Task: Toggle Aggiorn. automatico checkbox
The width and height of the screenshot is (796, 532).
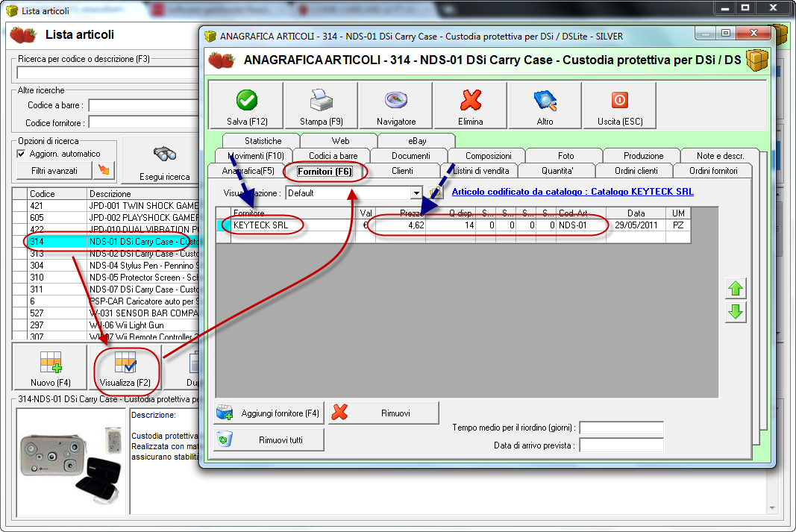Action: 22,154
